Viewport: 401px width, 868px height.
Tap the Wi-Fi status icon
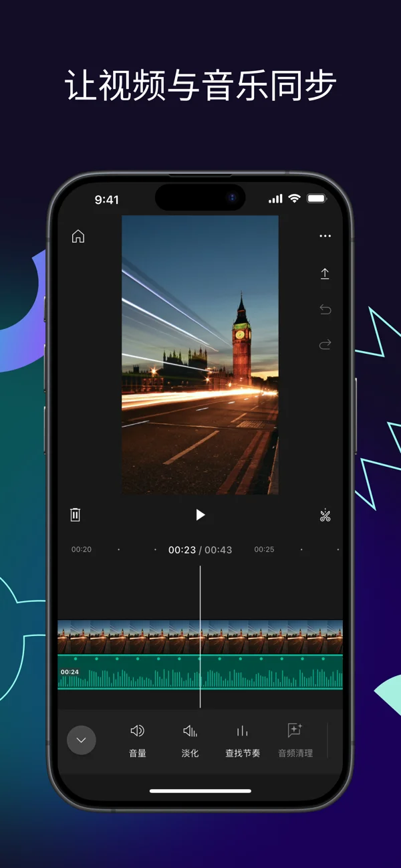[x=294, y=199]
